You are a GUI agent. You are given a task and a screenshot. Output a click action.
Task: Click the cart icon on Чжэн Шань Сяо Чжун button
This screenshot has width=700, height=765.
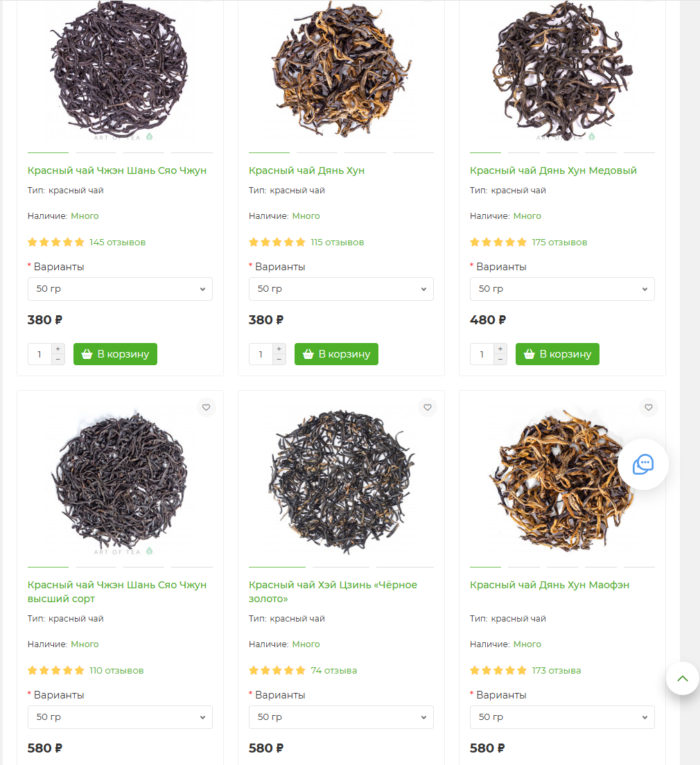tap(87, 354)
